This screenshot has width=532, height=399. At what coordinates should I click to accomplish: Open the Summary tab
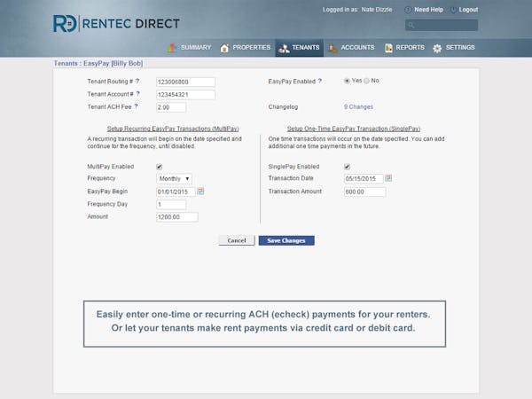[190, 48]
